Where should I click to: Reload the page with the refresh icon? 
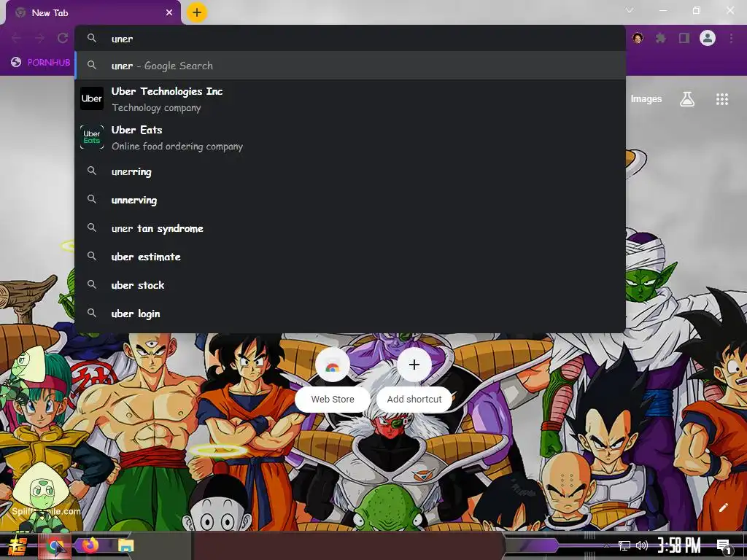point(63,38)
